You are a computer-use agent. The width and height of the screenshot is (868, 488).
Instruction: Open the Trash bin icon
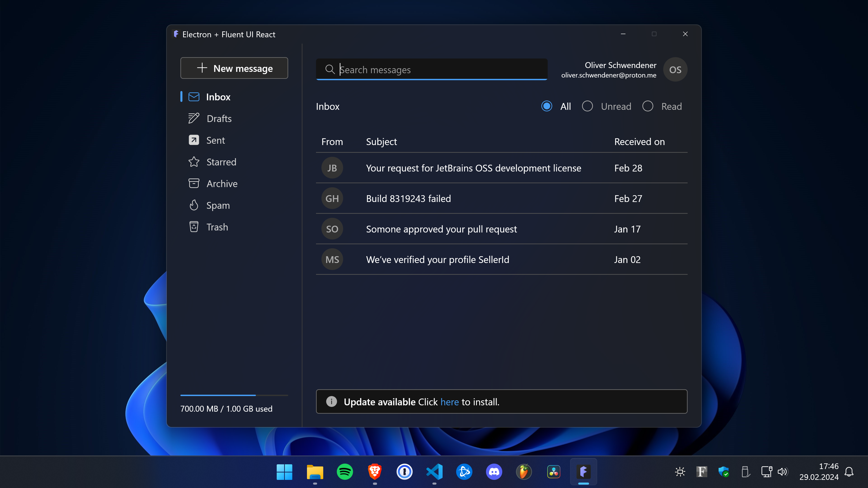pos(194,227)
